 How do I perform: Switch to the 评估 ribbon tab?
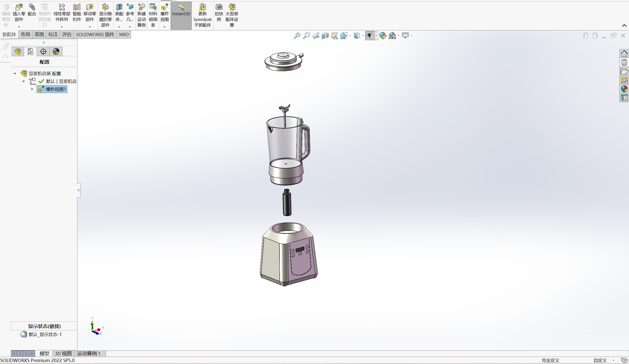click(x=67, y=34)
